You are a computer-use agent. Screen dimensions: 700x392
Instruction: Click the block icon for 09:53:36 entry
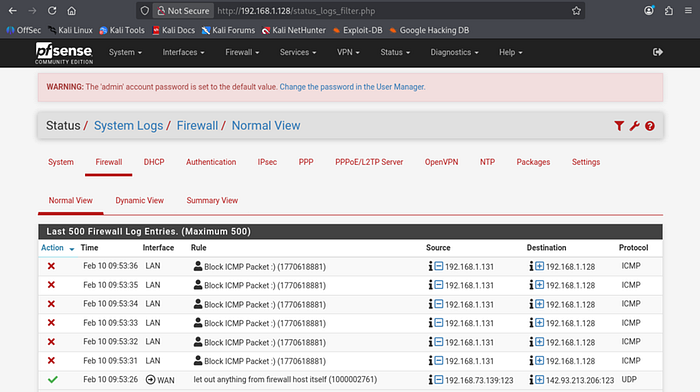tap(51, 266)
